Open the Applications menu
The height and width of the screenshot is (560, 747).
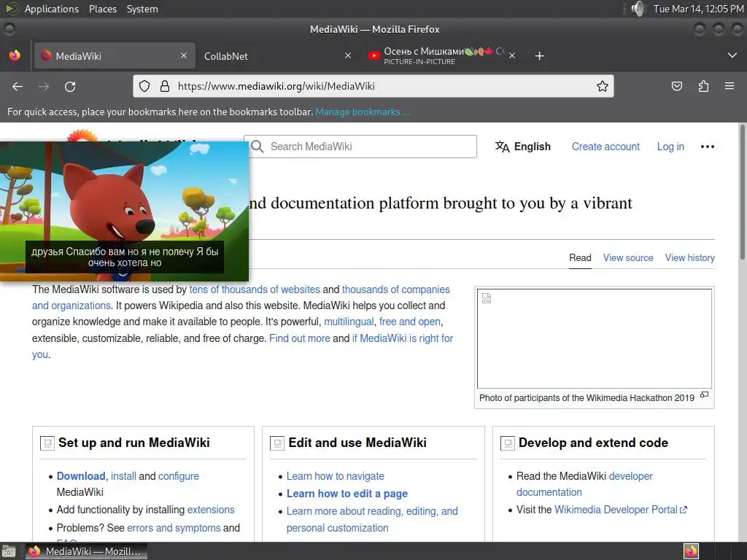52,9
